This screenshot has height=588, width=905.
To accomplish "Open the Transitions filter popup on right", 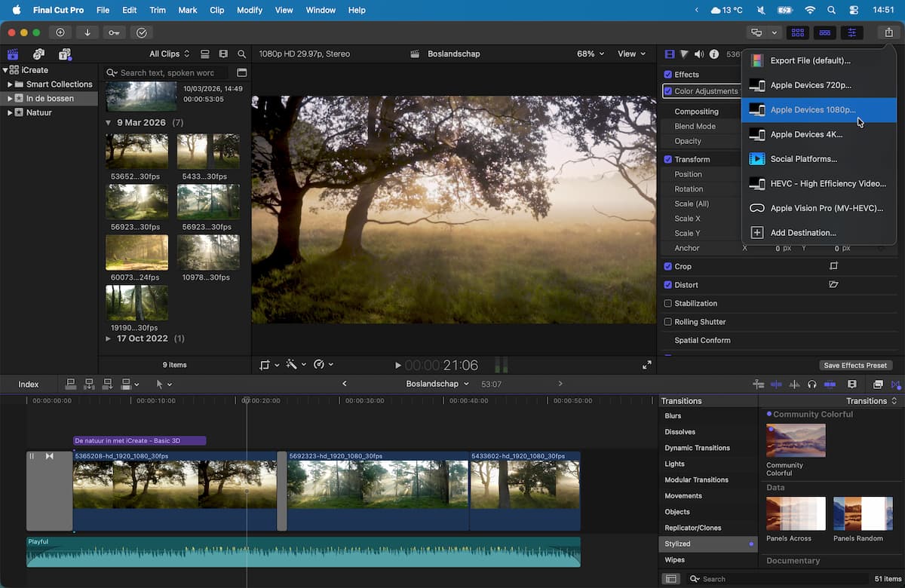I will pos(872,401).
